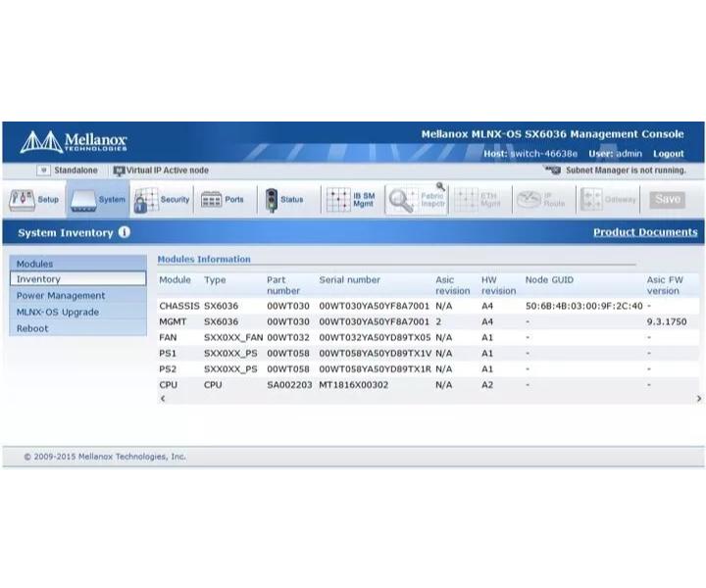Click the SXX0XX_FAN type cell
The height and width of the screenshot is (588, 706).
(x=233, y=337)
